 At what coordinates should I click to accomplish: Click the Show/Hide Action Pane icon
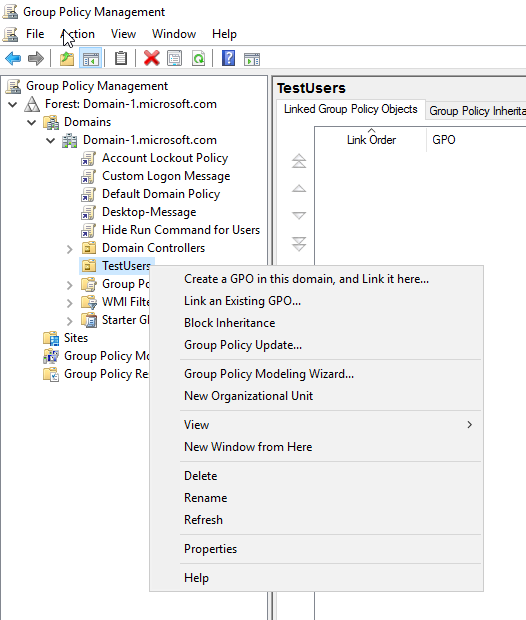[252, 59]
